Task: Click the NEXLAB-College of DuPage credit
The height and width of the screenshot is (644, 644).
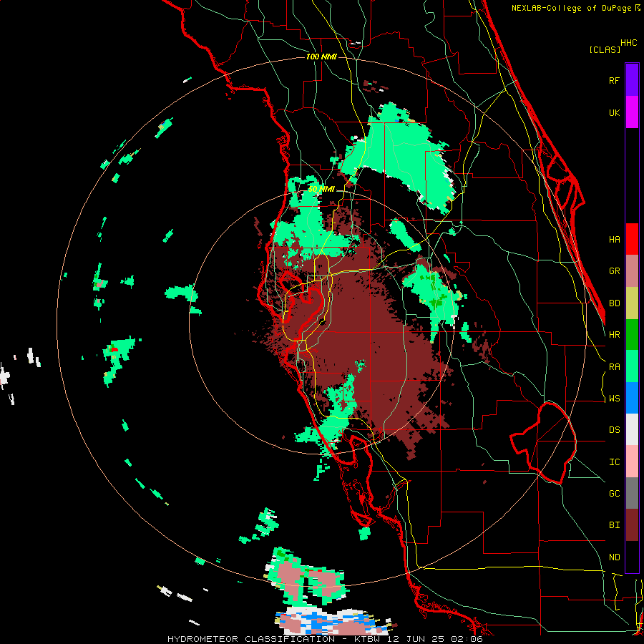Action: [x=576, y=8]
